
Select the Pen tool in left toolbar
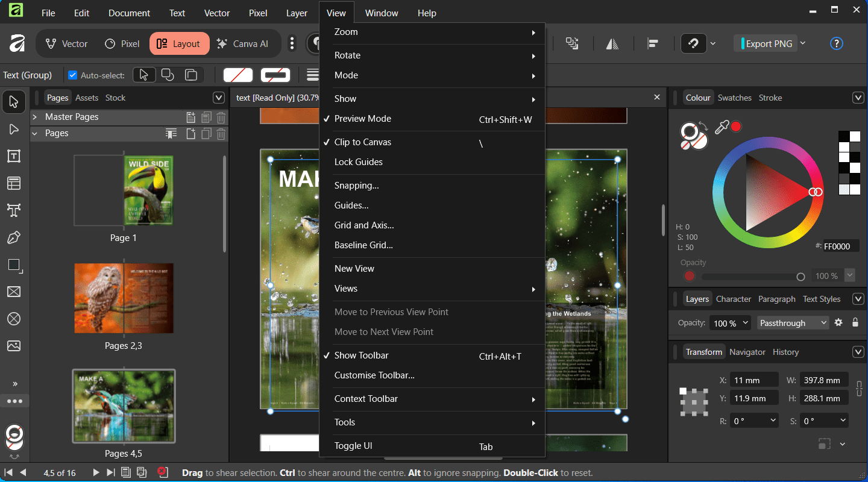pyautogui.click(x=14, y=238)
